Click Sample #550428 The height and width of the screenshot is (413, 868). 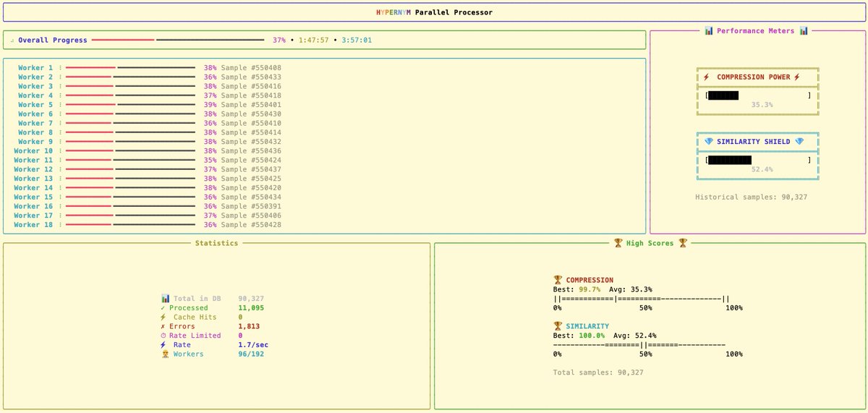pyautogui.click(x=251, y=225)
